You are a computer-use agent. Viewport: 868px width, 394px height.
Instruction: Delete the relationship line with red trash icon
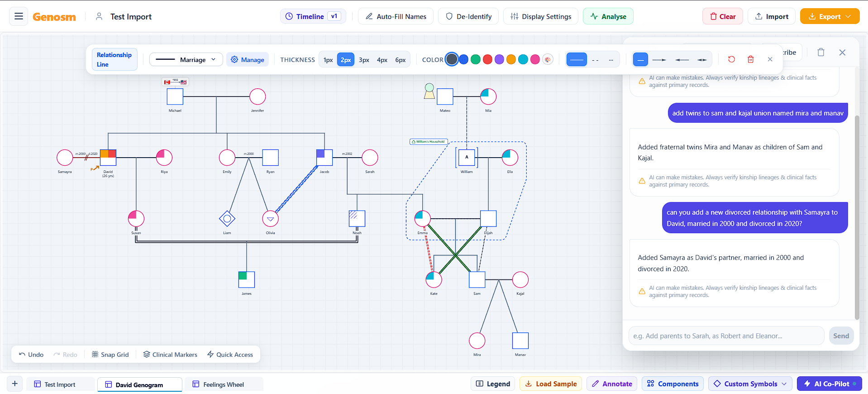[751, 59]
